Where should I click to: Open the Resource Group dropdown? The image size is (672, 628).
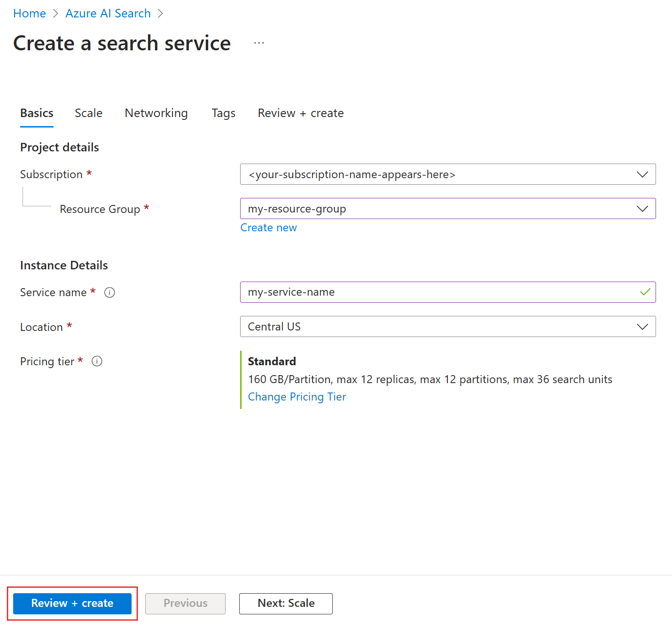(x=642, y=209)
